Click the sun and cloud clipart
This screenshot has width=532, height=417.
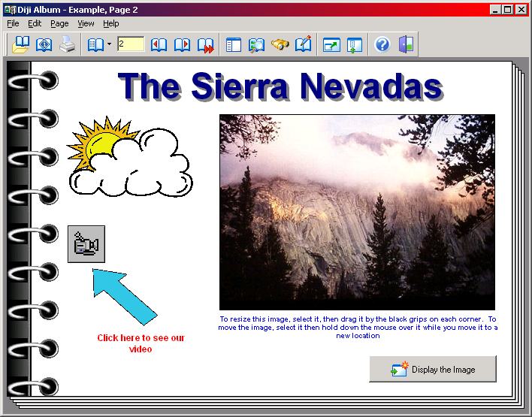click(128, 159)
